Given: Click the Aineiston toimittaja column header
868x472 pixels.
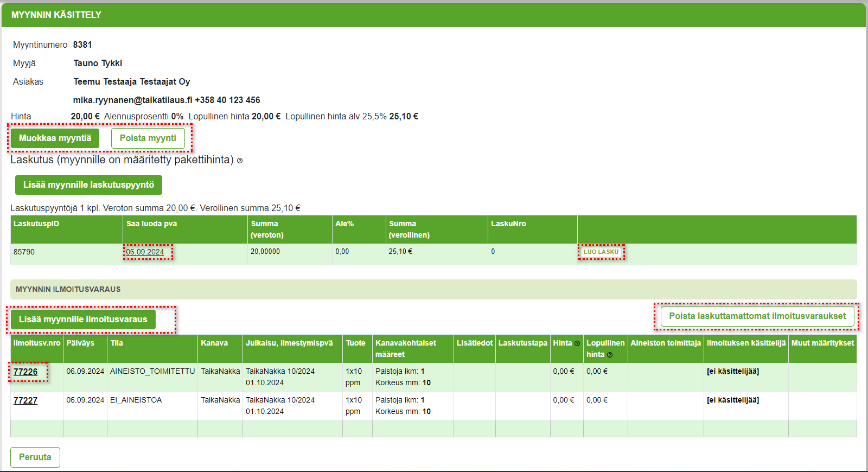Looking at the screenshot, I should [x=666, y=348].
